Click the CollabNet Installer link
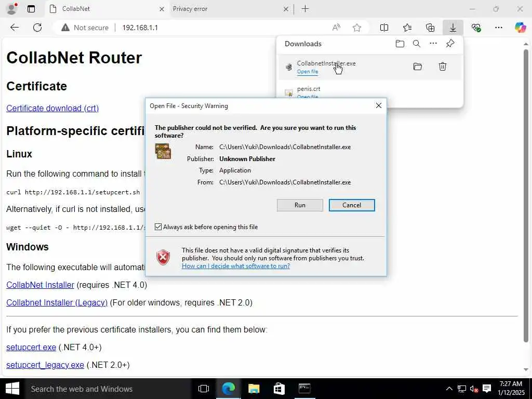Screen dimensions: 532x399 pos(40,285)
